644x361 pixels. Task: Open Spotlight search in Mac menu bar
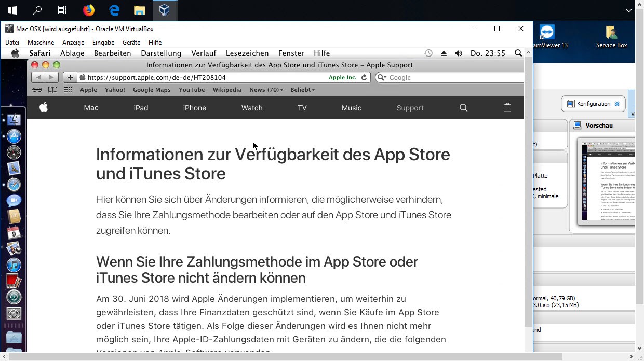tap(518, 53)
